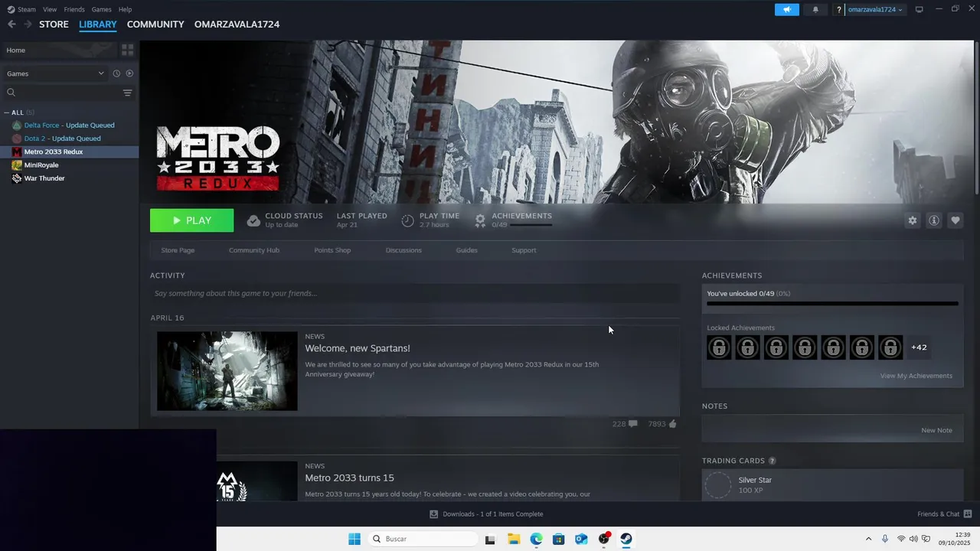Select Dota 2 in library list
Image resolution: width=980 pixels, height=551 pixels.
(x=62, y=139)
